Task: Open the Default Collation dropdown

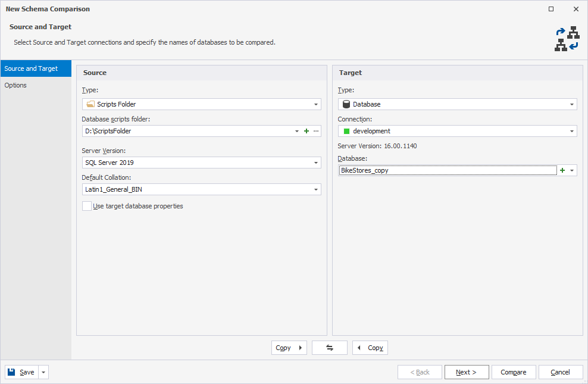Action: pos(316,189)
